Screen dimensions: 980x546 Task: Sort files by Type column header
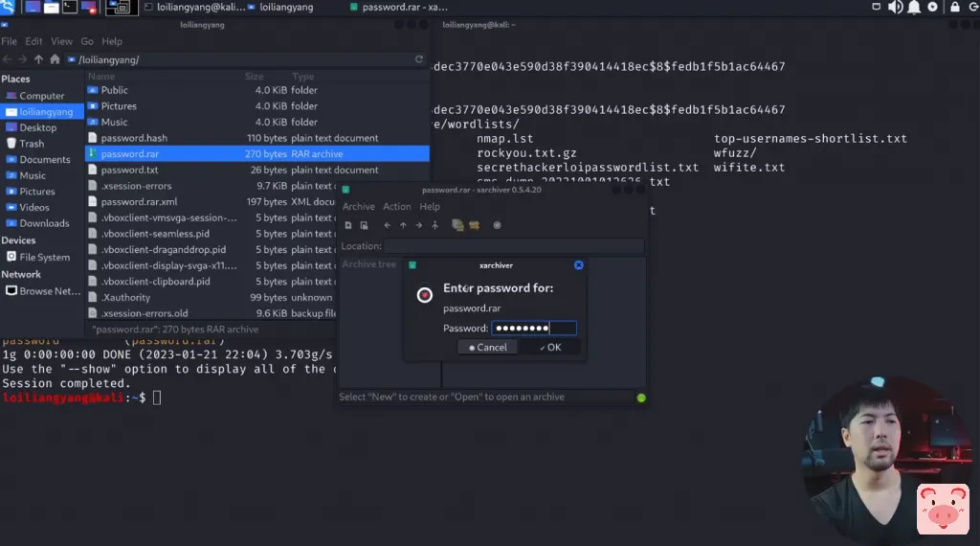pyautogui.click(x=303, y=77)
